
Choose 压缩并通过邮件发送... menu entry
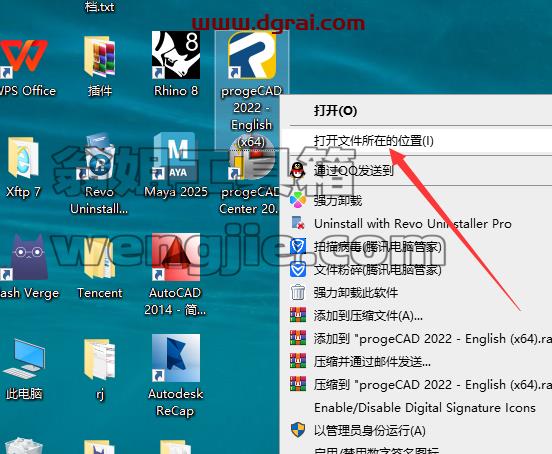pos(416,361)
